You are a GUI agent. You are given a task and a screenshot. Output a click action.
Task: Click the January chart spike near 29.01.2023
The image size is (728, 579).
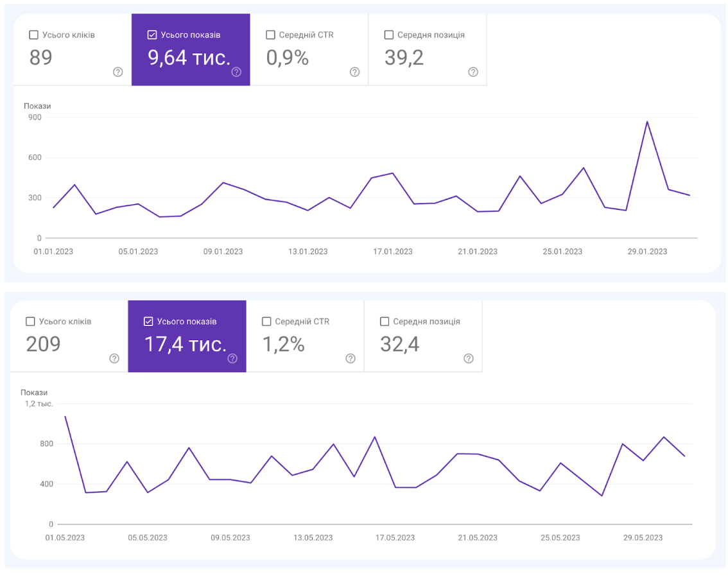(647, 121)
